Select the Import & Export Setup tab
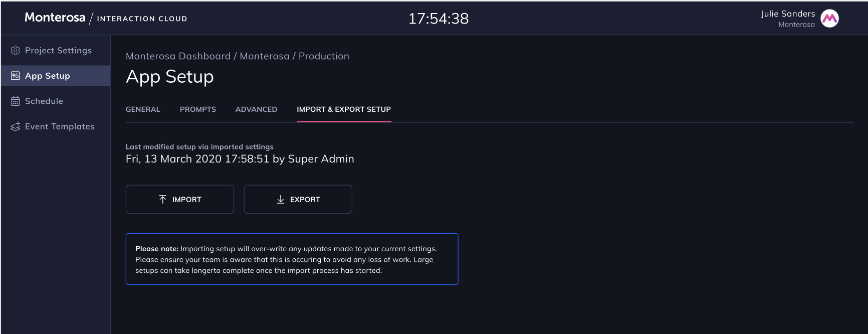868x334 pixels. click(x=344, y=109)
